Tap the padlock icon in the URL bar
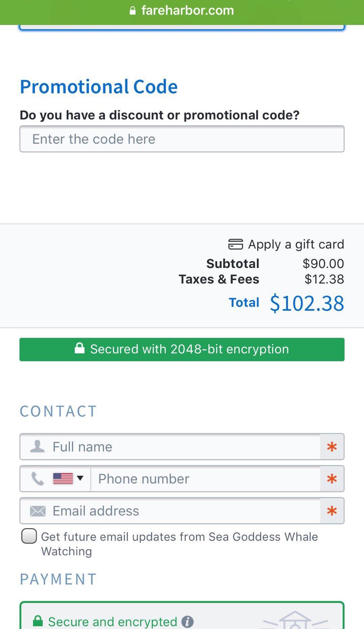The width and height of the screenshot is (364, 629). 133,11
